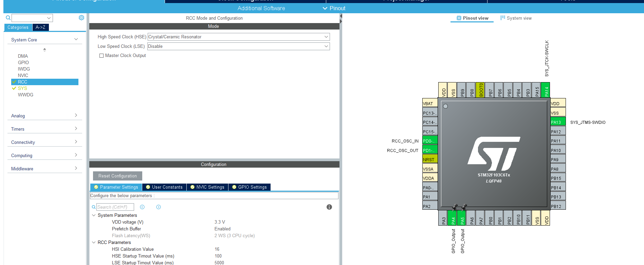Click the category search magnifier icon
Viewport: 644px width, 265px height.
pyautogui.click(x=8, y=18)
